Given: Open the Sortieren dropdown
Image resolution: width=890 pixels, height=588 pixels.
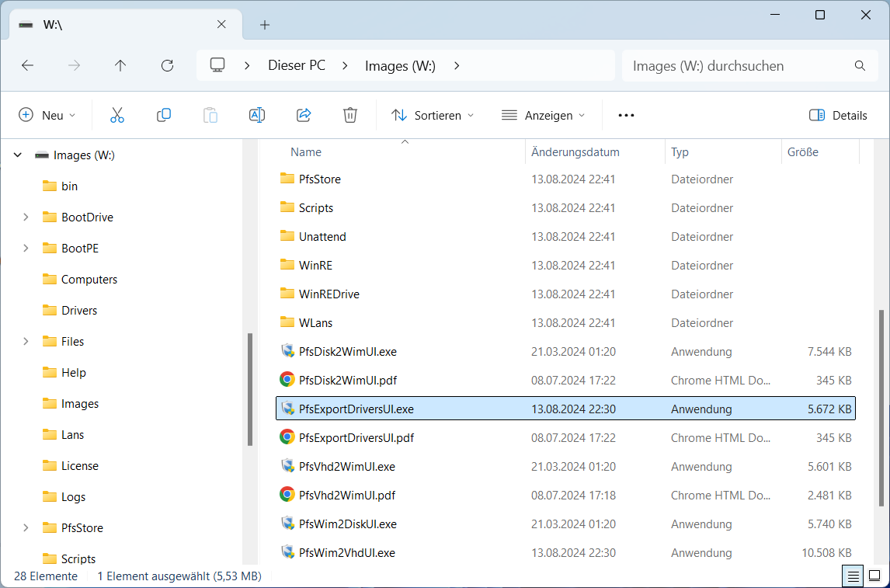Looking at the screenshot, I should pos(433,115).
